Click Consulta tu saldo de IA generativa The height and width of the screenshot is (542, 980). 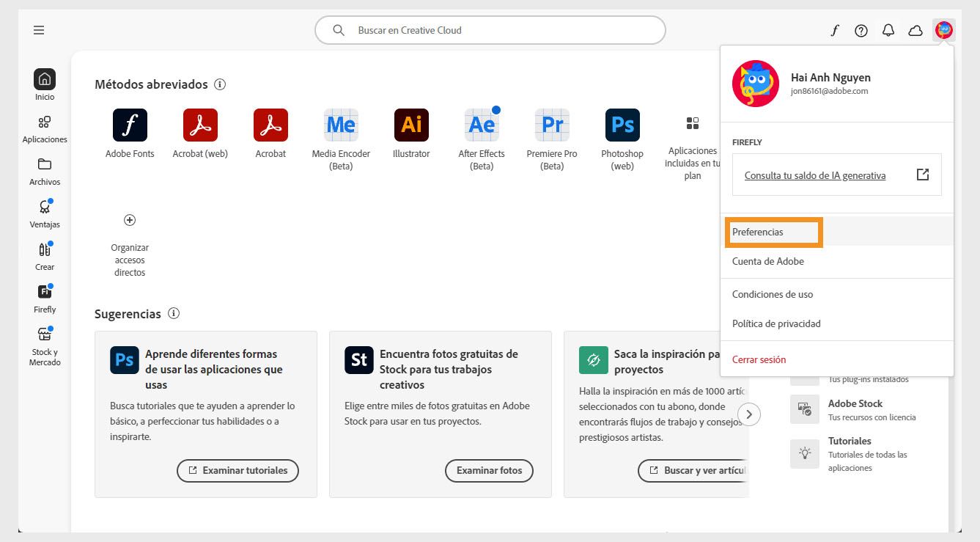pos(815,175)
